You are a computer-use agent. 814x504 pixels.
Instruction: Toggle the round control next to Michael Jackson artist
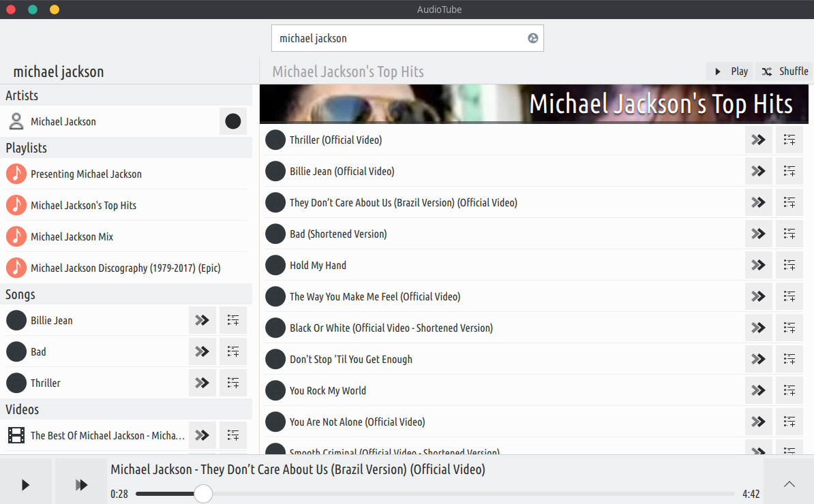(232, 121)
